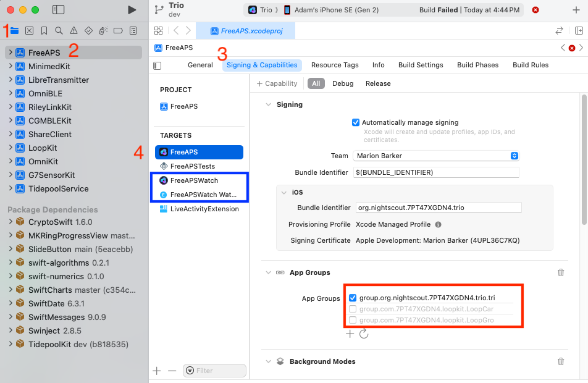Enable the group.com loopkit.LoopCar app group
Image resolution: width=588 pixels, height=383 pixels.
click(353, 309)
